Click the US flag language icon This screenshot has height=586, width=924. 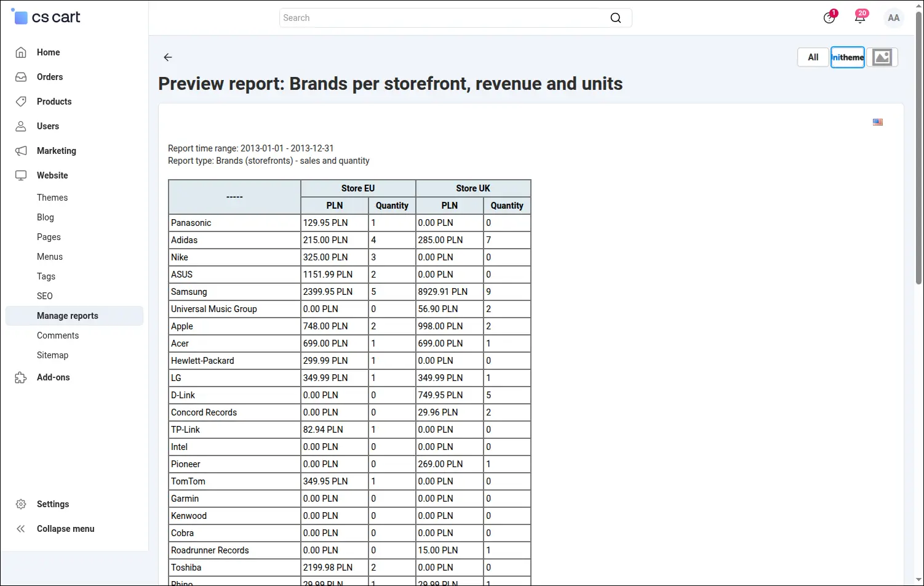click(x=878, y=122)
